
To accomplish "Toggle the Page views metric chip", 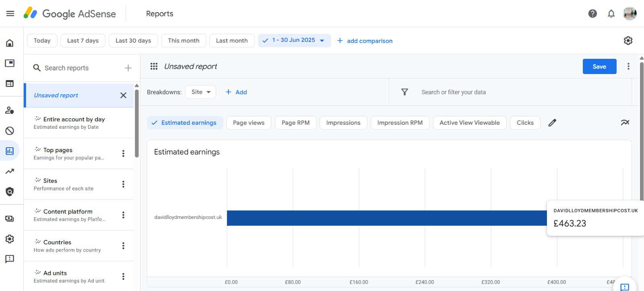I will 249,123.
